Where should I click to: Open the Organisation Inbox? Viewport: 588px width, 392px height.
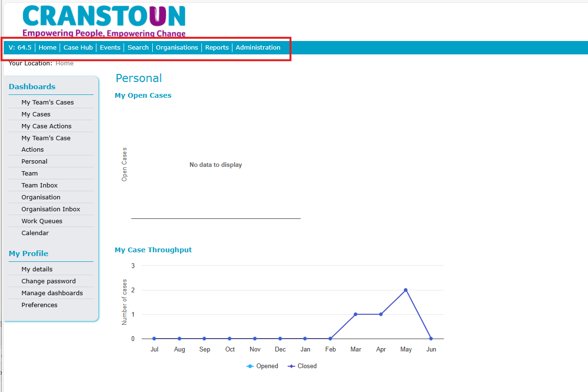[51, 209]
